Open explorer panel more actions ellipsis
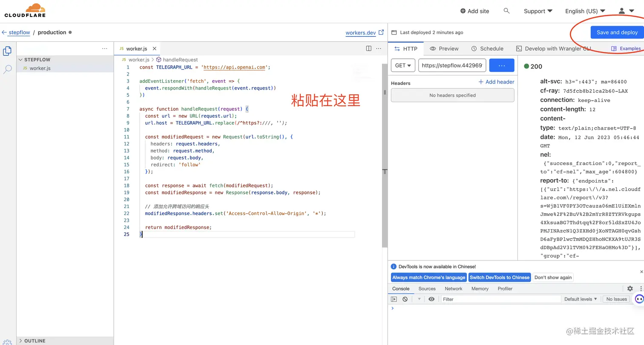Screen dimensions: 644x345 coord(105,49)
